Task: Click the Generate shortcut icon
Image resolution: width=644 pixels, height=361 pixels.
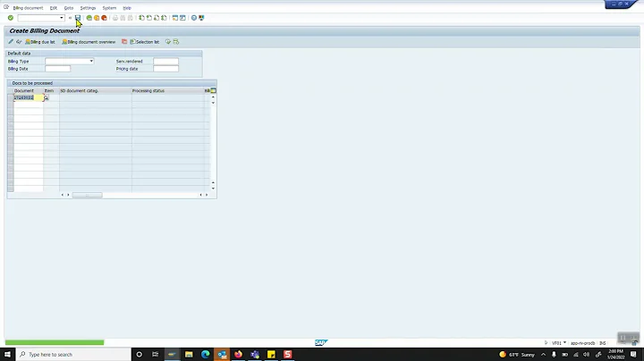Action: (182, 18)
